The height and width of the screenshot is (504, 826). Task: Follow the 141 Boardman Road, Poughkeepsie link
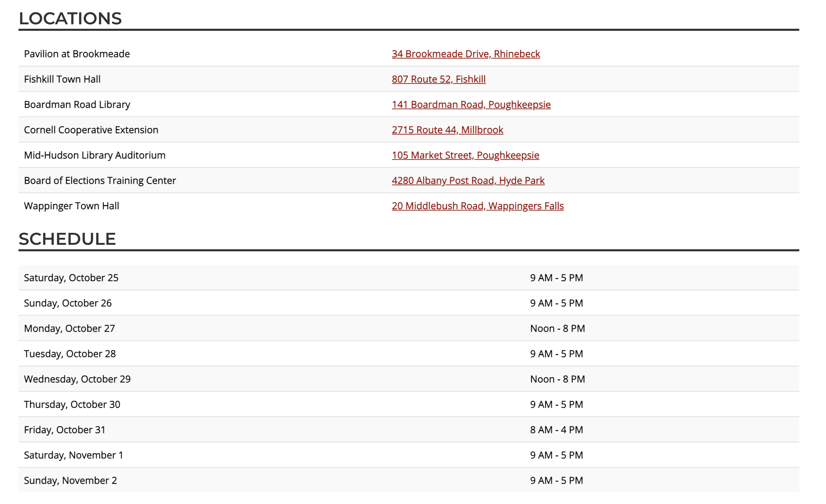tap(471, 104)
